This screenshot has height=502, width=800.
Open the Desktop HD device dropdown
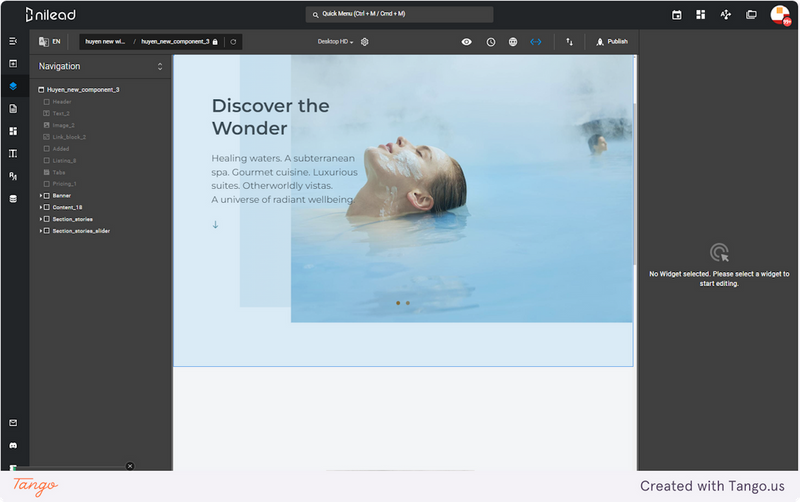(x=335, y=42)
